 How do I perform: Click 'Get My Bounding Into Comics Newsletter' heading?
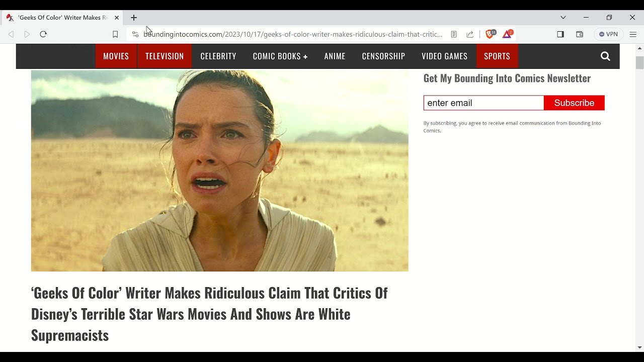click(507, 78)
